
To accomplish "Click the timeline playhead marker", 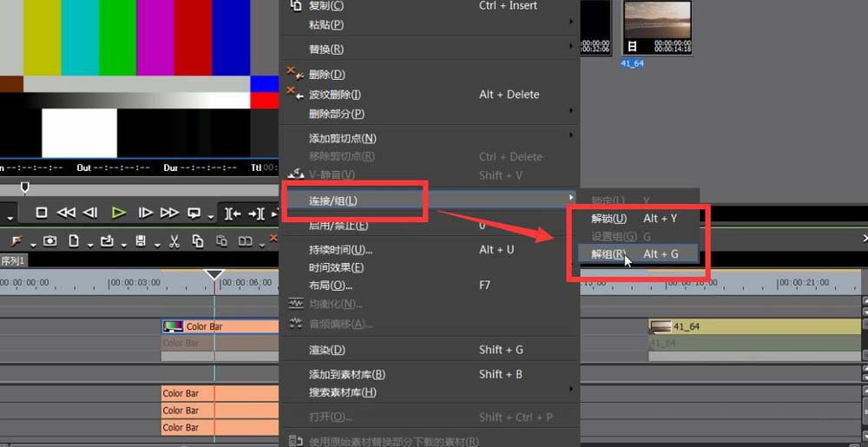I will (x=214, y=274).
